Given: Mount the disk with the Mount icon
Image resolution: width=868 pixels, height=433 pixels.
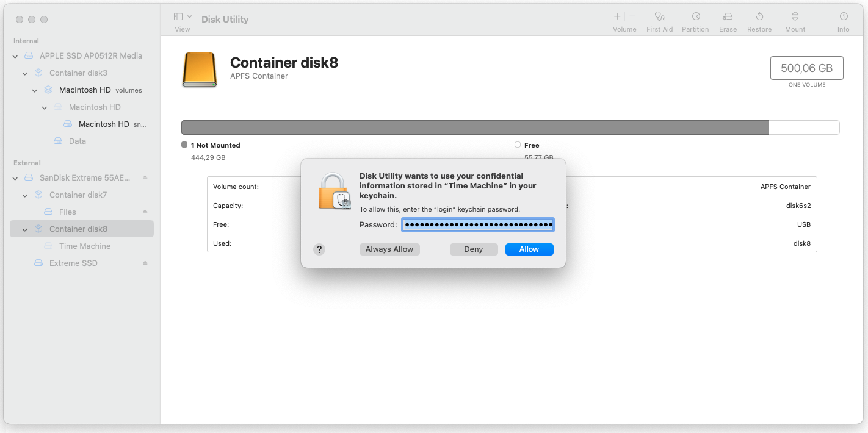Looking at the screenshot, I should pyautogui.click(x=795, y=16).
